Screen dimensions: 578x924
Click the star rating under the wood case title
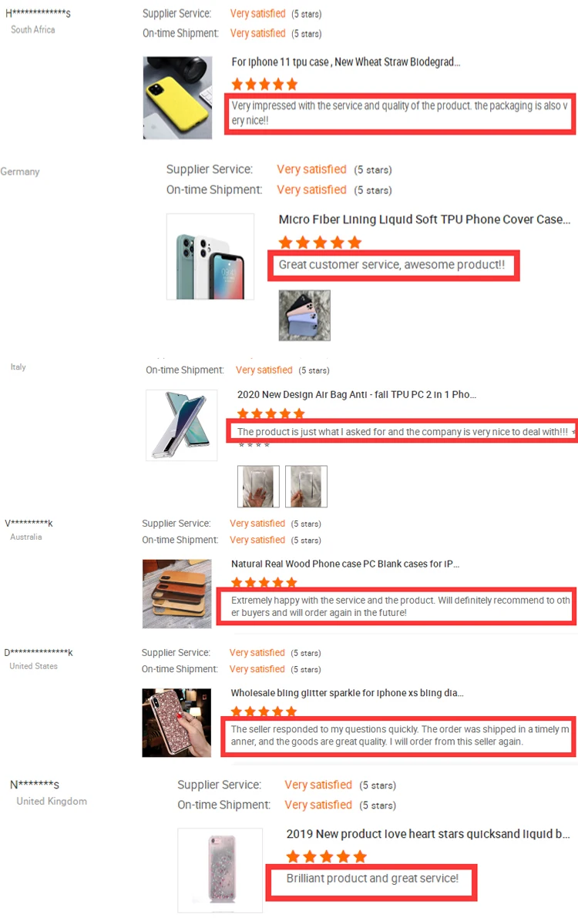264,583
